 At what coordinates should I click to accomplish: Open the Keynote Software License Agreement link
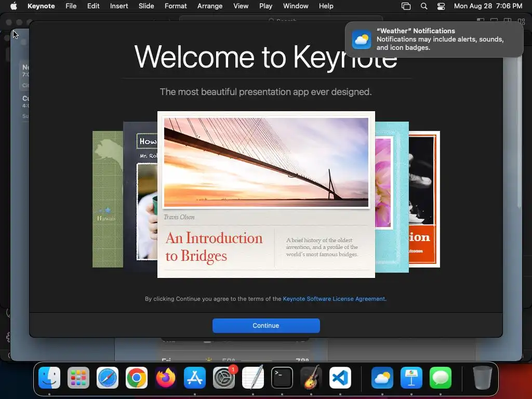click(x=334, y=299)
